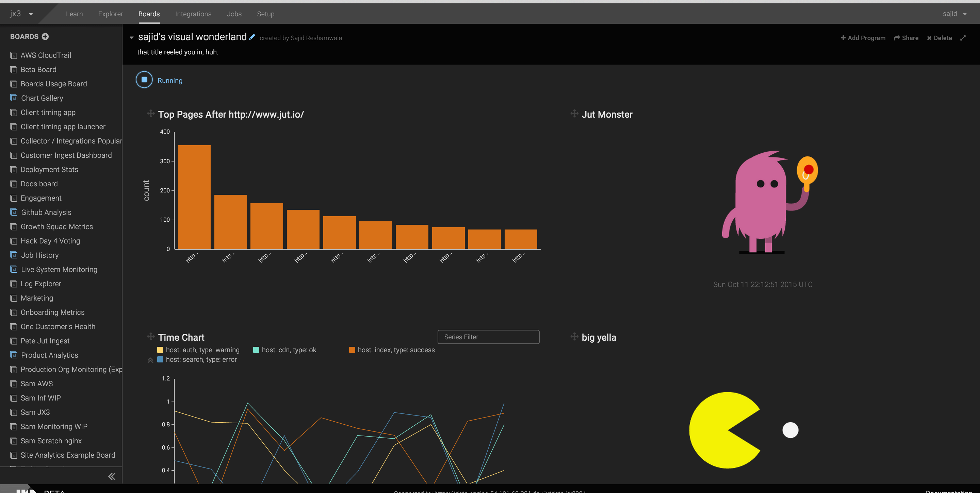Open the Documentation link in footer
Image resolution: width=980 pixels, height=493 pixels.
click(x=949, y=491)
